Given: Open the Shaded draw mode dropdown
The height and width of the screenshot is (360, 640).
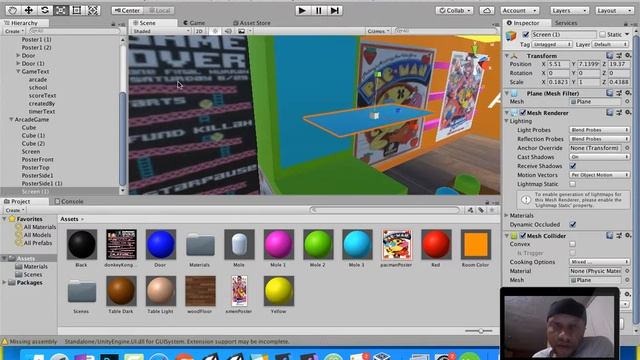Looking at the screenshot, I should (x=161, y=31).
